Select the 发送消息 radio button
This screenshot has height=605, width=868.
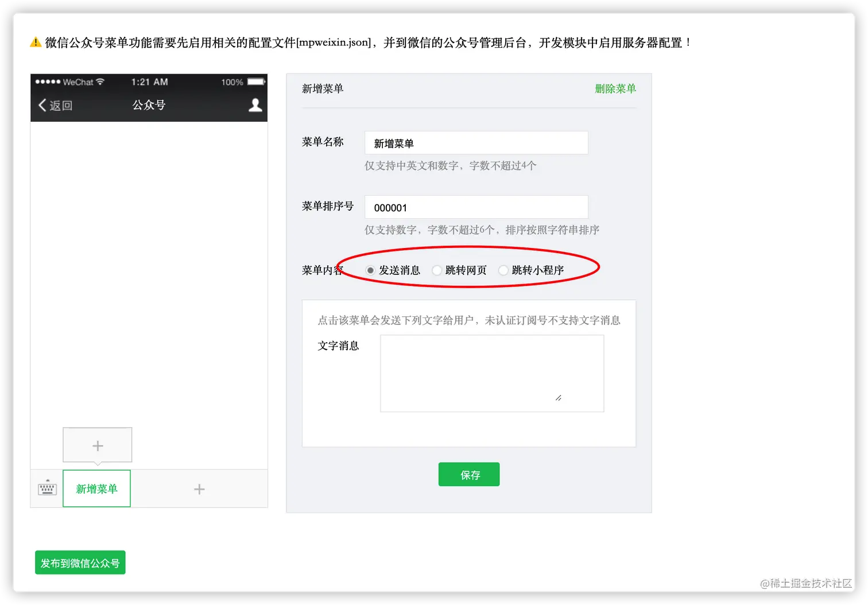[370, 270]
